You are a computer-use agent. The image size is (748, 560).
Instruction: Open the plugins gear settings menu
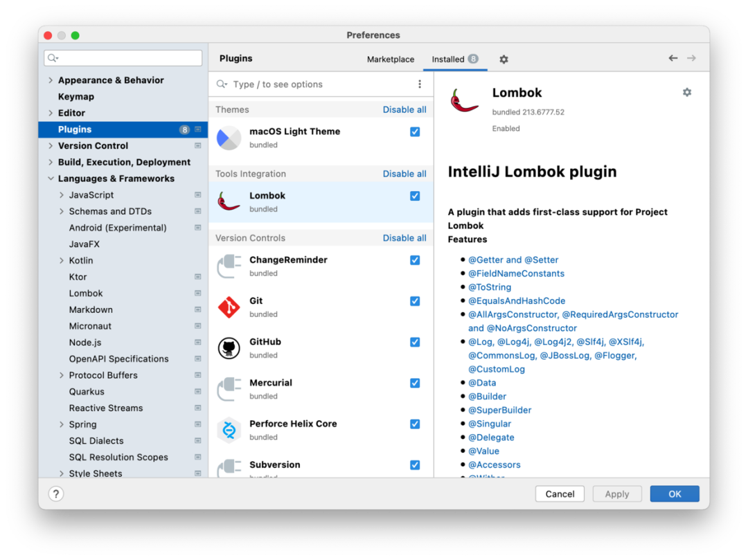[x=504, y=59]
